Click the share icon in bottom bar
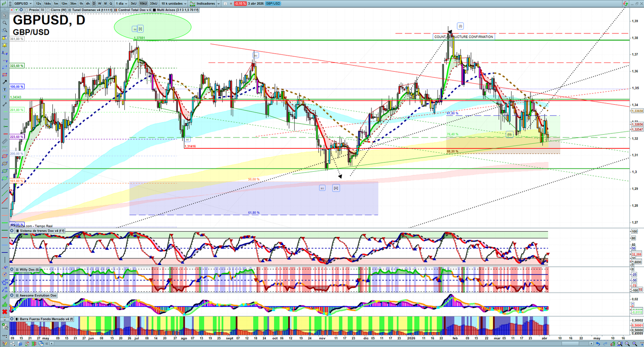This screenshot has width=644, height=347. pyautogui.click(x=12, y=344)
